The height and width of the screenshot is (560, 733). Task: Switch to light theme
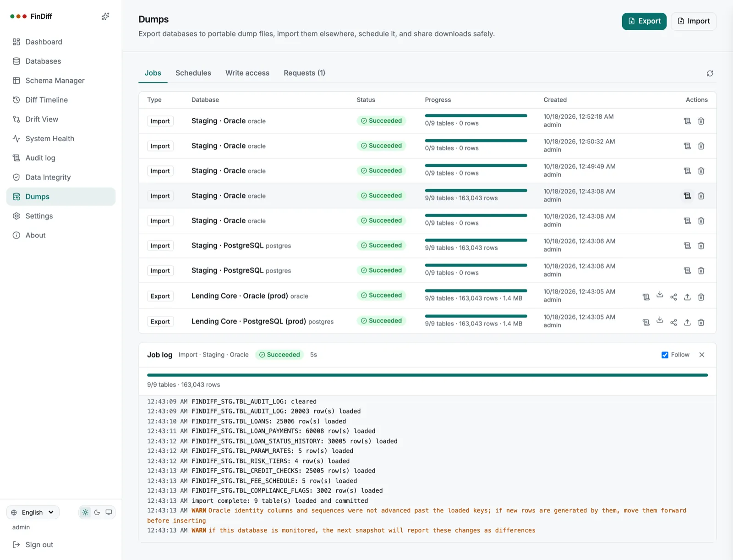(x=85, y=512)
